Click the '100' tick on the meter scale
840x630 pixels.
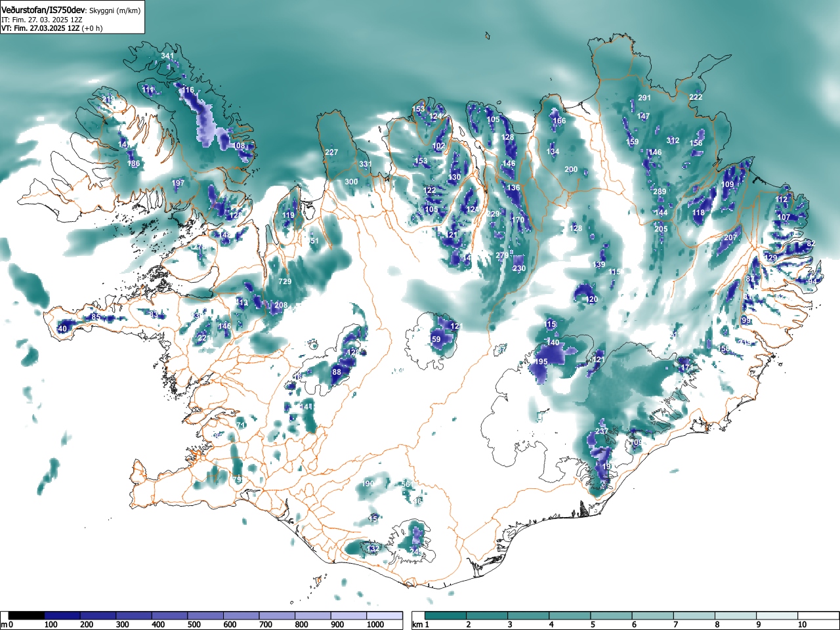[51, 625]
